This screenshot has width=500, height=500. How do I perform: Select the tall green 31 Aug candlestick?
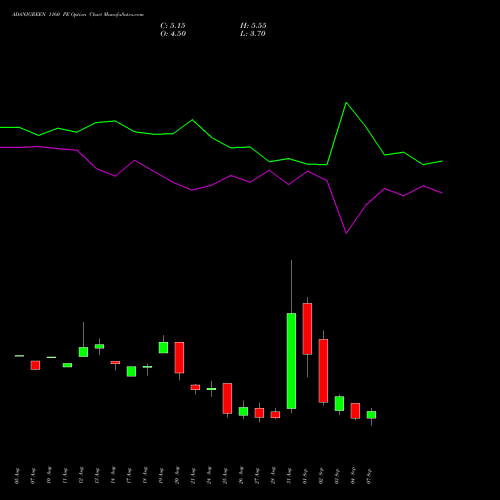(291, 361)
